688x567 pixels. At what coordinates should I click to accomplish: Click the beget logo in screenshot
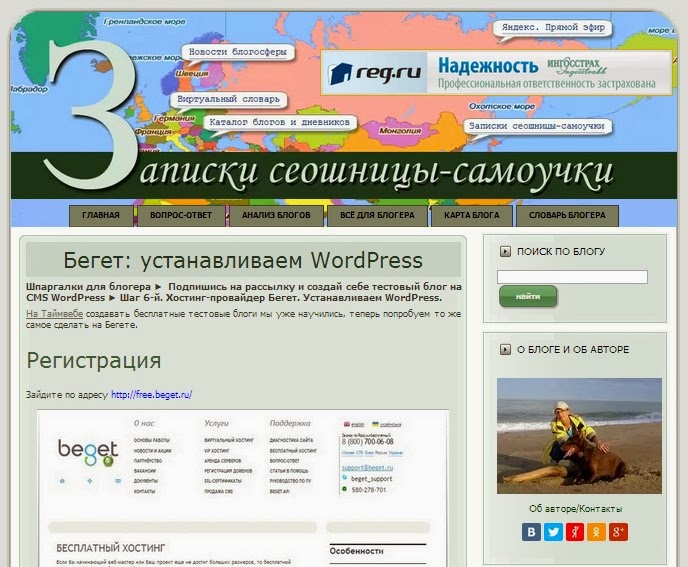coord(88,452)
